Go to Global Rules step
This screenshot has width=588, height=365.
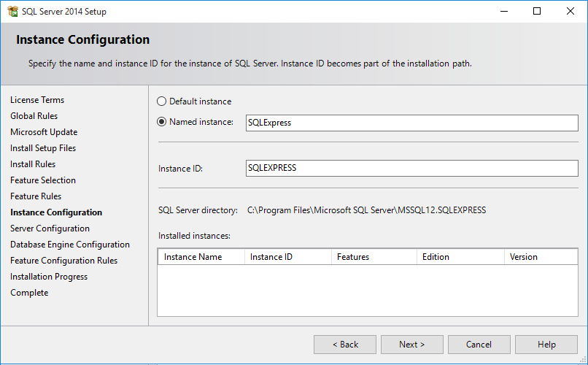pos(34,116)
